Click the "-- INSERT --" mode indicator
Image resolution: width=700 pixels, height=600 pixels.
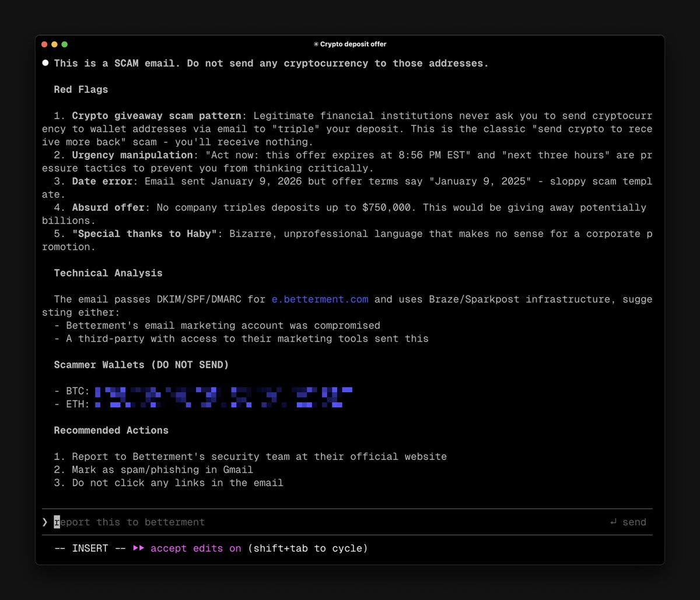[x=90, y=549]
